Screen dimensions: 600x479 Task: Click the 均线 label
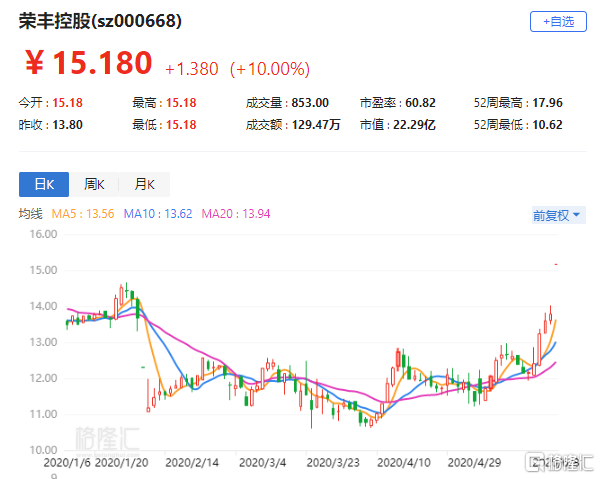click(x=31, y=213)
